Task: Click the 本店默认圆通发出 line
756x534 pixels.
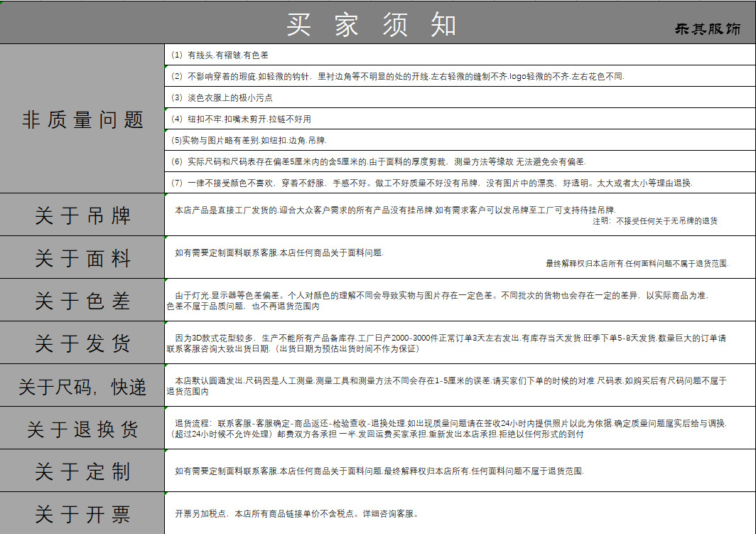Action: point(450,381)
